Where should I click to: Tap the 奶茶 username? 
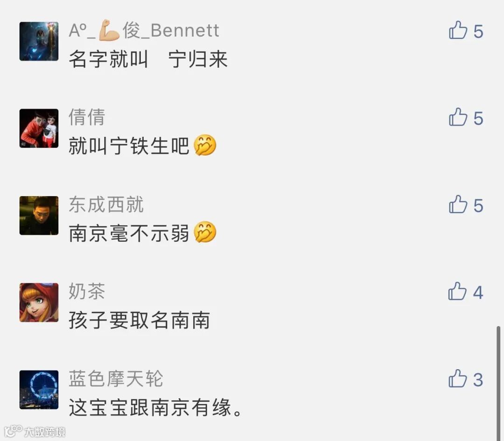(87, 291)
